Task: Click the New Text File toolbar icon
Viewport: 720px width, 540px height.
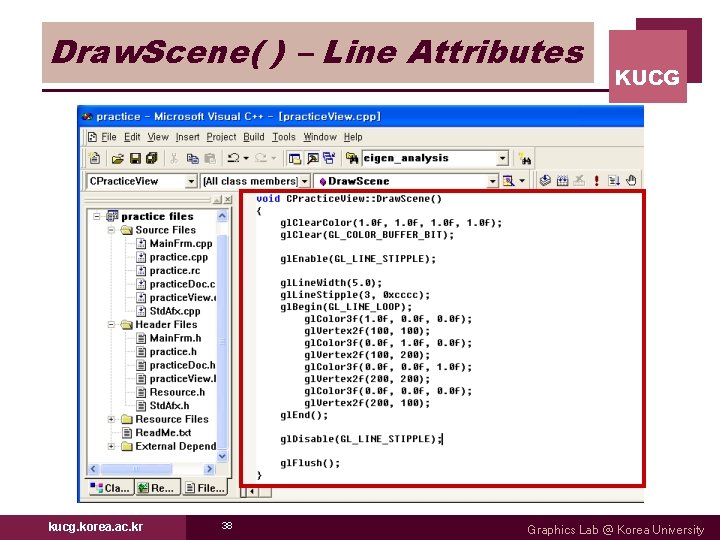Action: click(95, 158)
